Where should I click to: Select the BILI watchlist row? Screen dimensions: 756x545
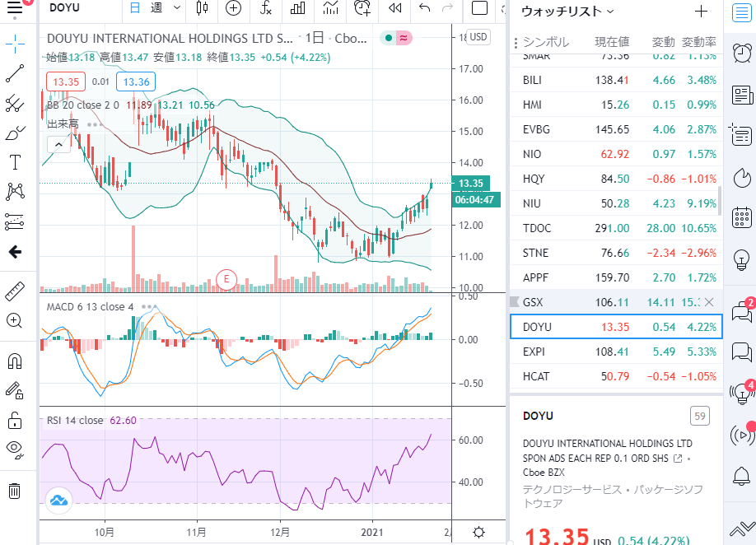616,80
